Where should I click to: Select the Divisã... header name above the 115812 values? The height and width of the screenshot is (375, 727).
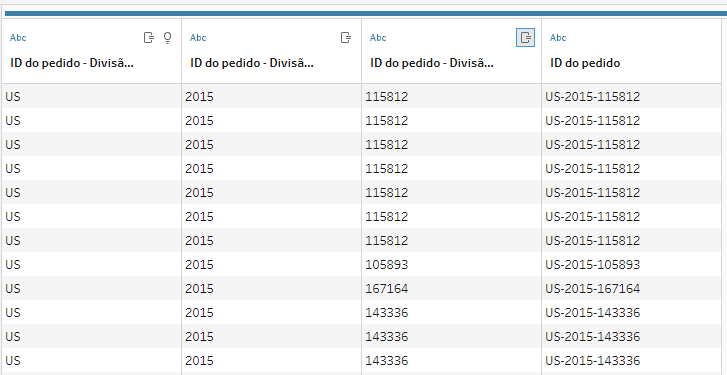[432, 63]
